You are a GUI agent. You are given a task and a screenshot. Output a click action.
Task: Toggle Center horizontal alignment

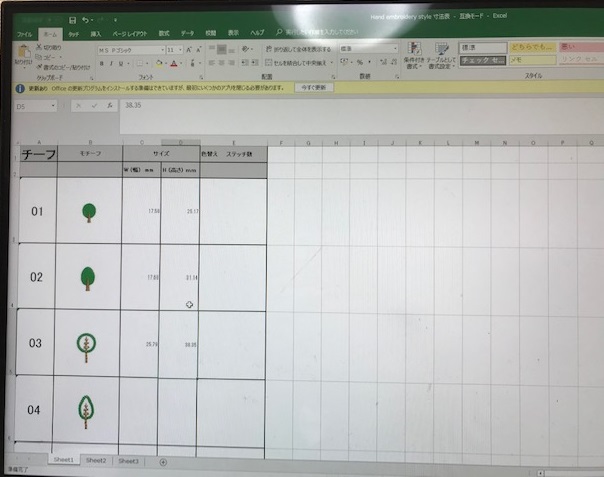(x=221, y=62)
